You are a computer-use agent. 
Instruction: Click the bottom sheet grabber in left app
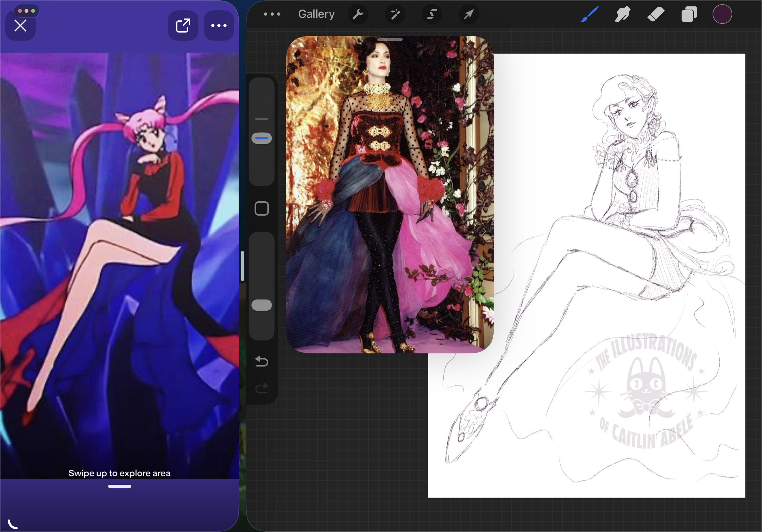(x=119, y=487)
